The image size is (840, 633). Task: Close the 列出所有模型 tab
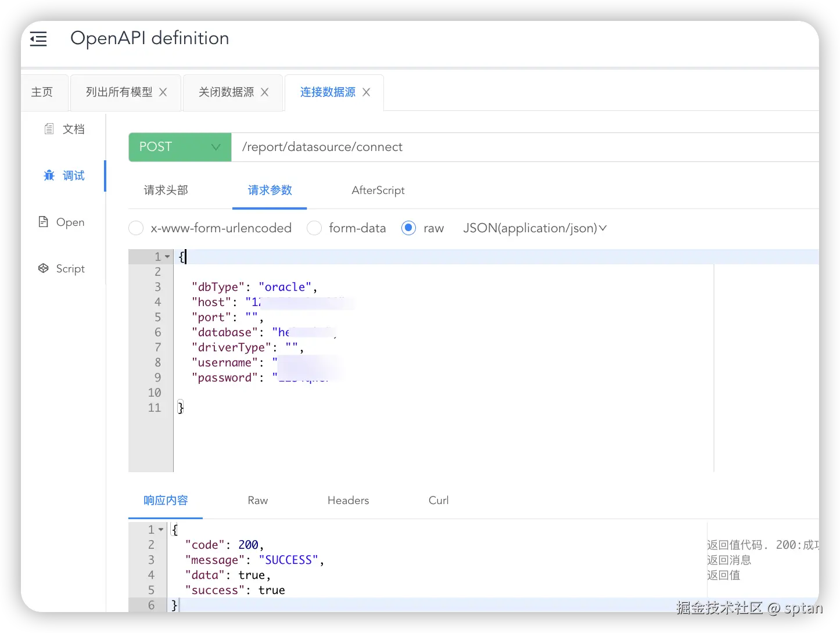coord(163,92)
